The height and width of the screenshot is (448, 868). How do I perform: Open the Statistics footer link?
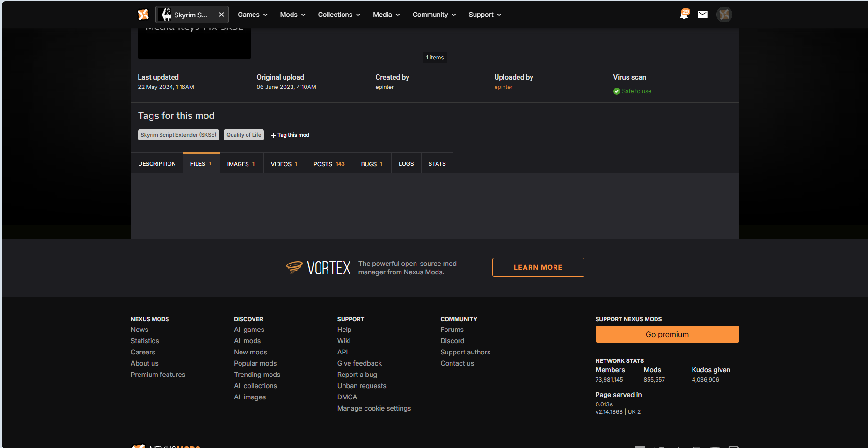(x=145, y=341)
